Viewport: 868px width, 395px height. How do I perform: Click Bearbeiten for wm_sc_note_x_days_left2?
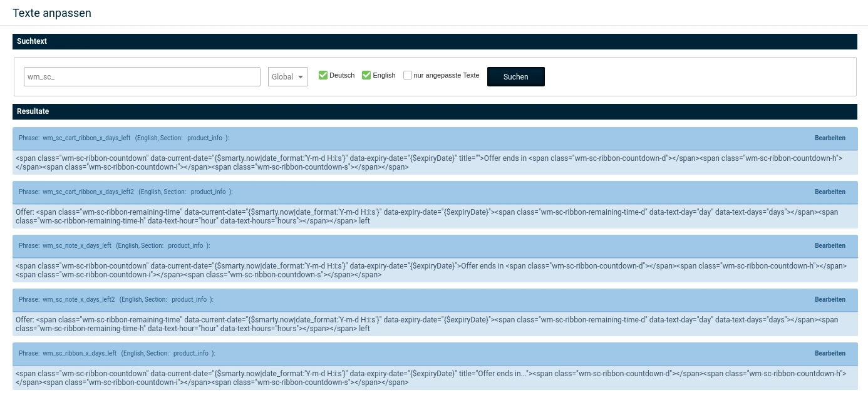click(x=830, y=299)
